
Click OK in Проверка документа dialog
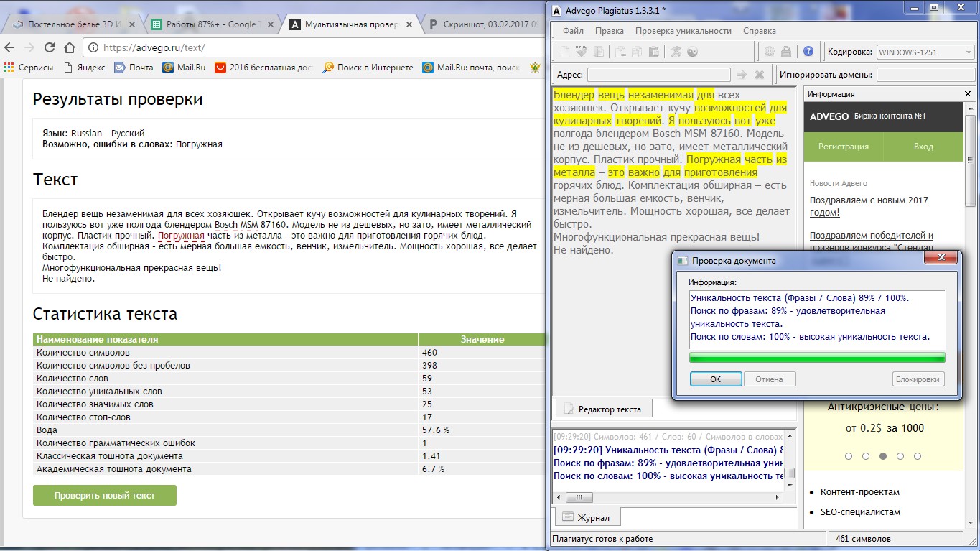[715, 379]
